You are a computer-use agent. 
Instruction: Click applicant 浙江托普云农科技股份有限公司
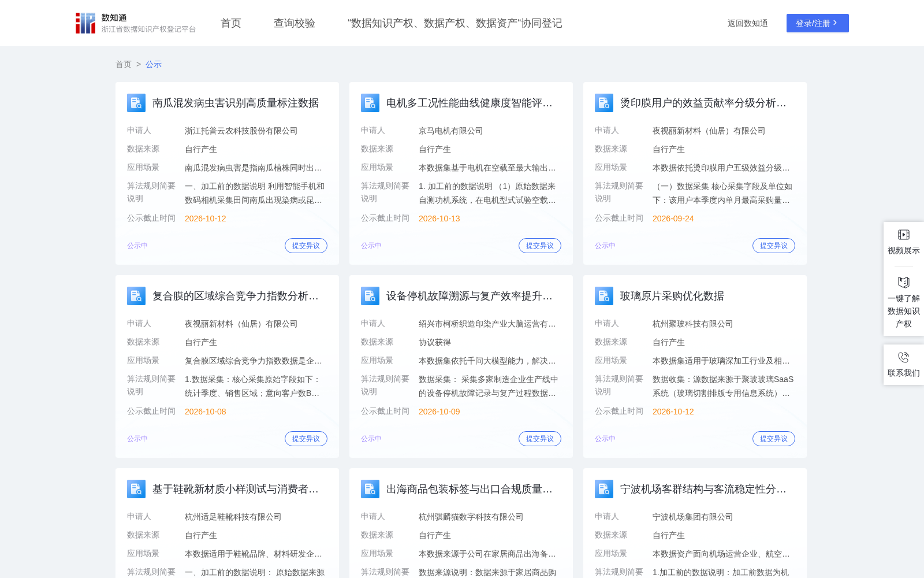tap(241, 131)
